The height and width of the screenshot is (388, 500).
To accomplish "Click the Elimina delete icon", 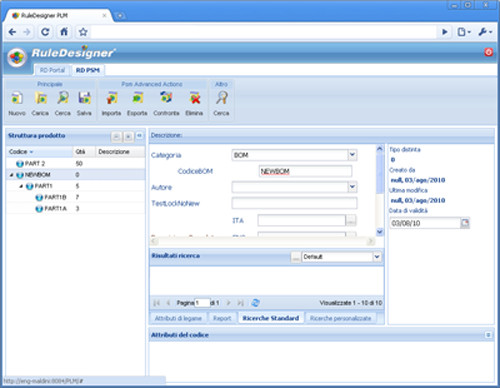I will click(195, 98).
